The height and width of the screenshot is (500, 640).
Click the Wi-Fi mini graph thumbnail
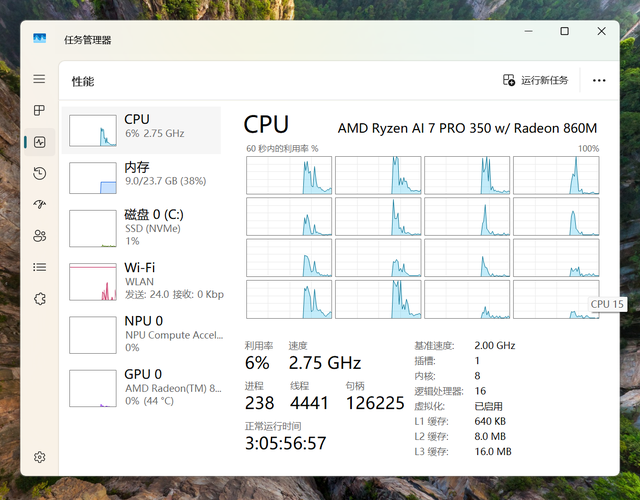coord(93,282)
